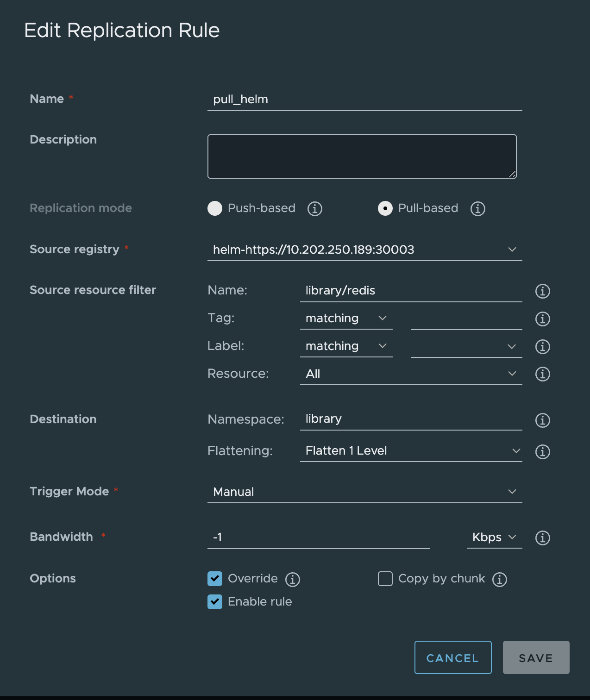
Task: Click the Push-based info icon
Action: (314, 209)
